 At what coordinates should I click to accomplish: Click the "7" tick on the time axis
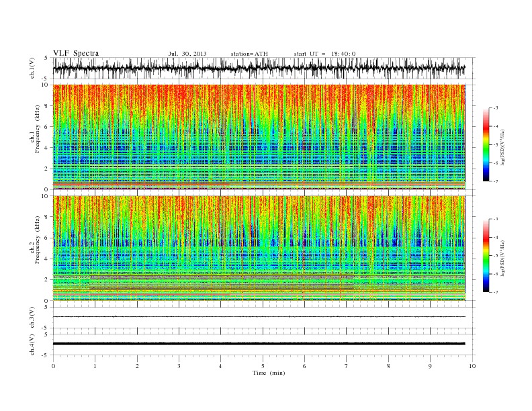(347, 366)
